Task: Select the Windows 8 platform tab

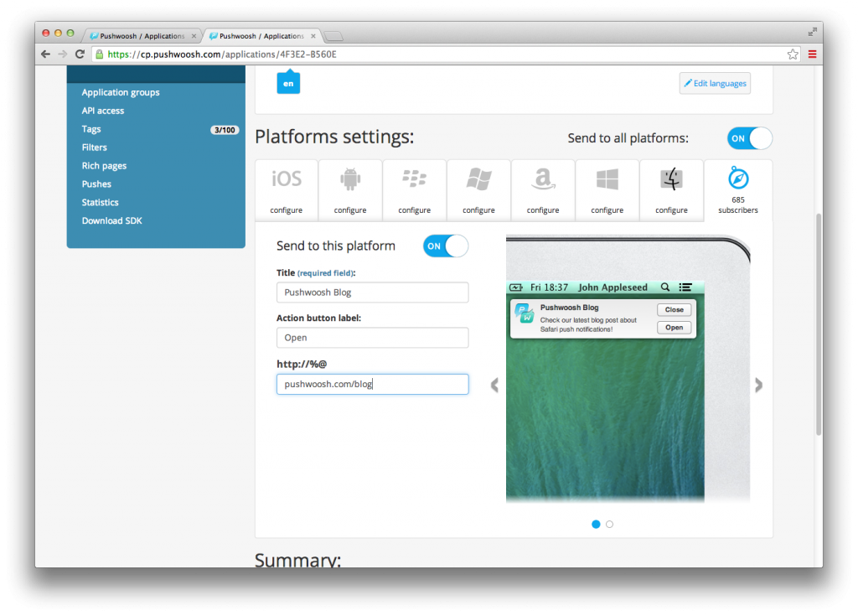Action: coord(607,190)
